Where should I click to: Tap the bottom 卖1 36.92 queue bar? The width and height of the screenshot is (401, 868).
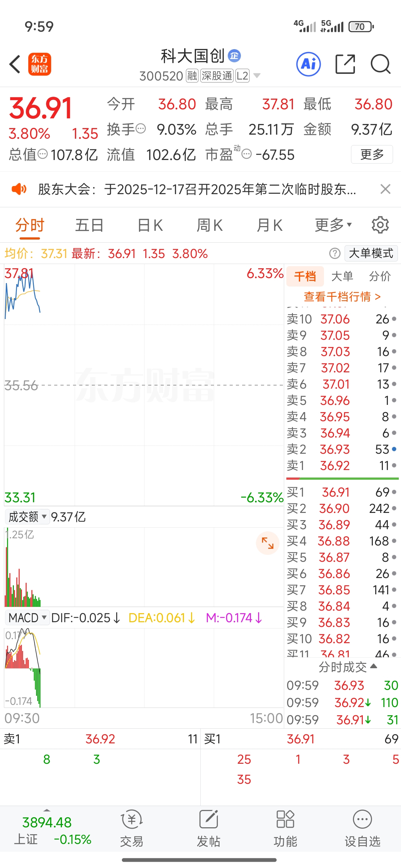(100, 739)
